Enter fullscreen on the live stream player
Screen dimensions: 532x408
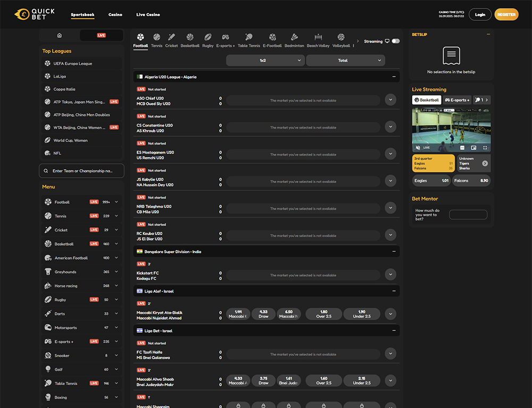(x=485, y=147)
